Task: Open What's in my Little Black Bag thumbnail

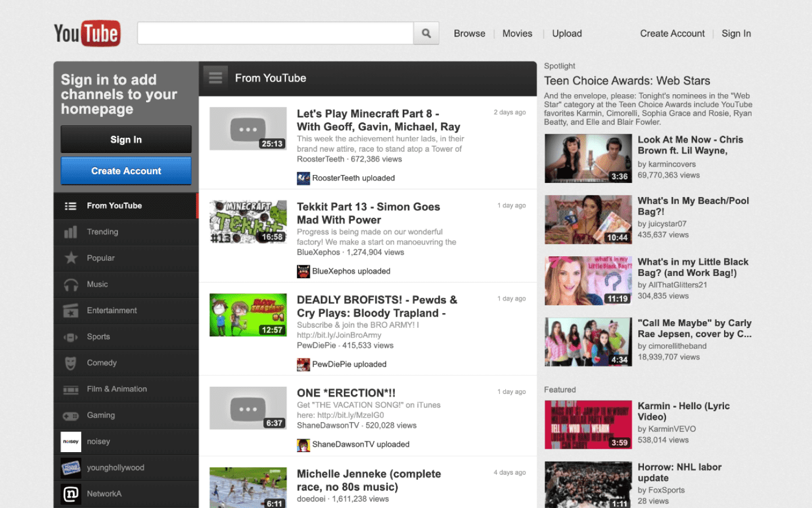Action: 588,281
